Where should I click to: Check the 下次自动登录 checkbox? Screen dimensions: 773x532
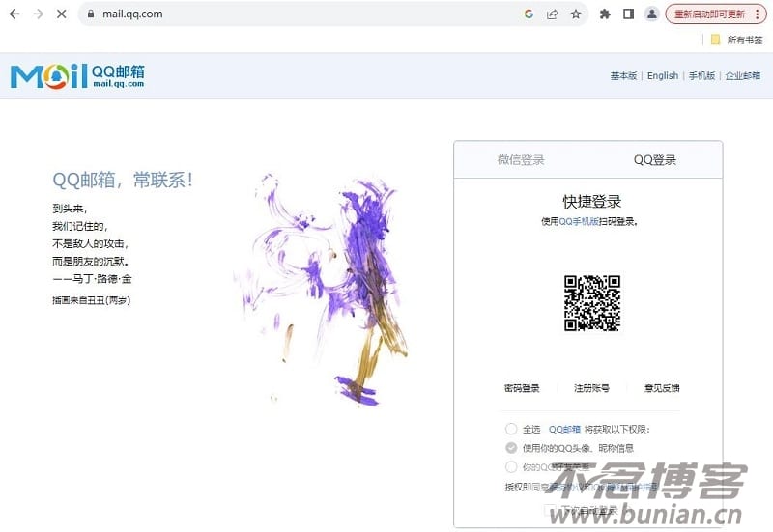click(x=550, y=509)
